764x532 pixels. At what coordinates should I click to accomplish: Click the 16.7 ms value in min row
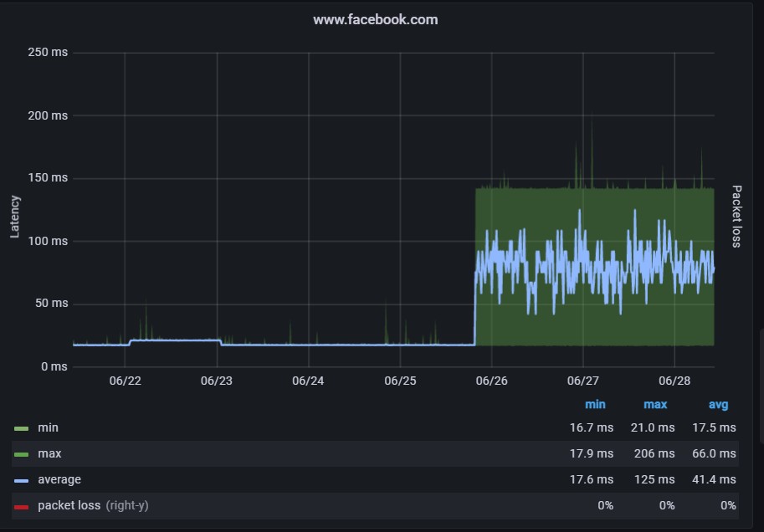(592, 427)
